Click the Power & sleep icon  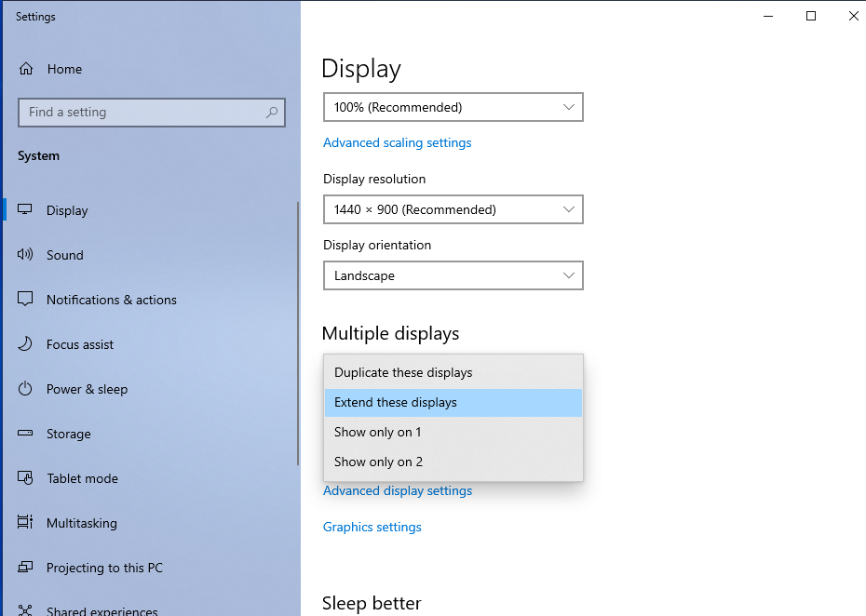pyautogui.click(x=26, y=389)
